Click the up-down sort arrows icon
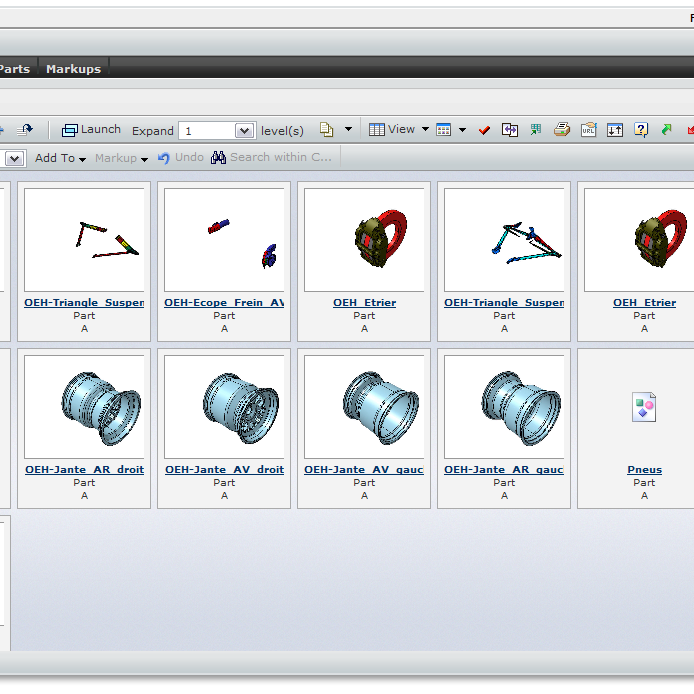 coord(615,130)
